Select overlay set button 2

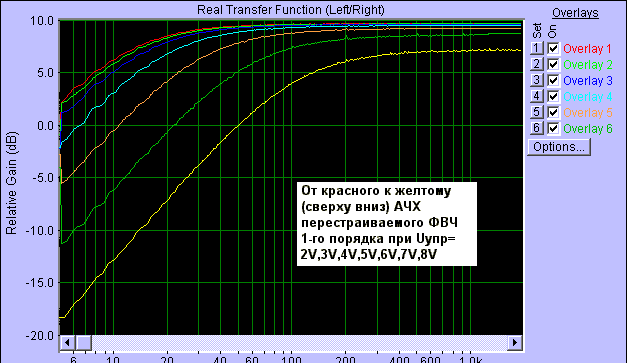click(537, 64)
